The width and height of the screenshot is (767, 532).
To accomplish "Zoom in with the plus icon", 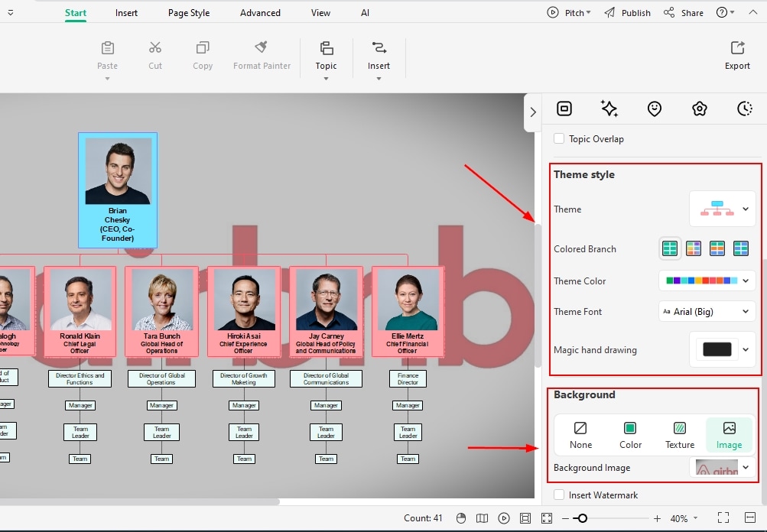I will click(657, 518).
